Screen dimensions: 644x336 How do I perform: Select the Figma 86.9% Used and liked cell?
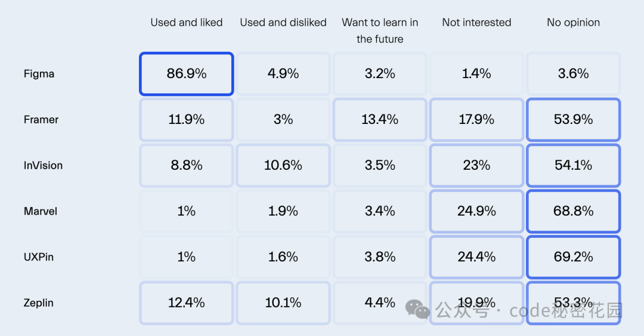(x=187, y=74)
